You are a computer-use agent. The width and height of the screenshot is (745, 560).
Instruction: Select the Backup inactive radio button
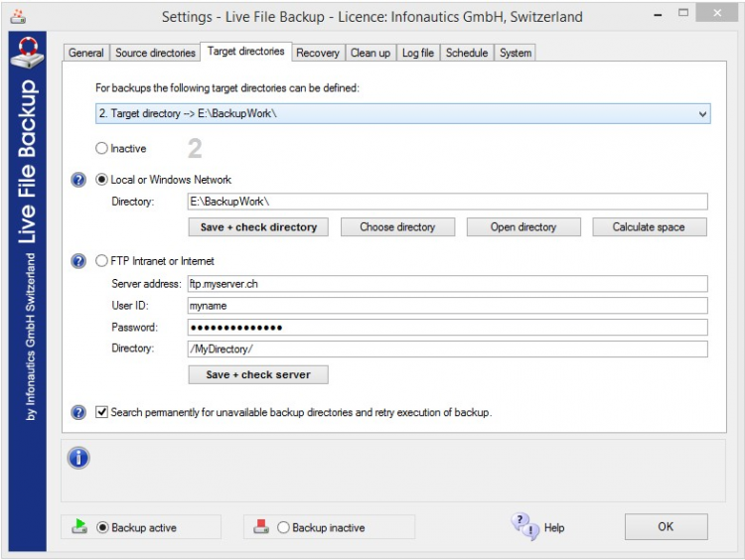pyautogui.click(x=284, y=528)
